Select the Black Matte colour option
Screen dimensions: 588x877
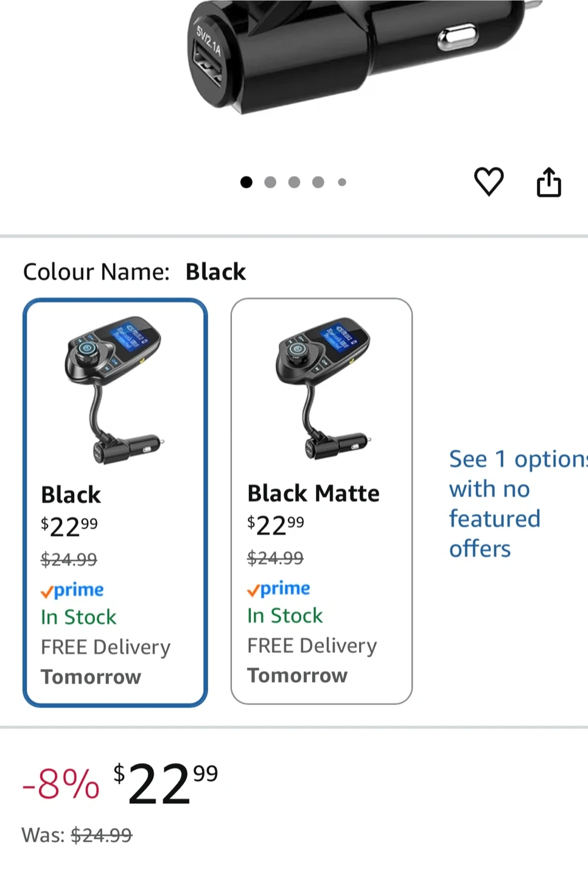(321, 501)
